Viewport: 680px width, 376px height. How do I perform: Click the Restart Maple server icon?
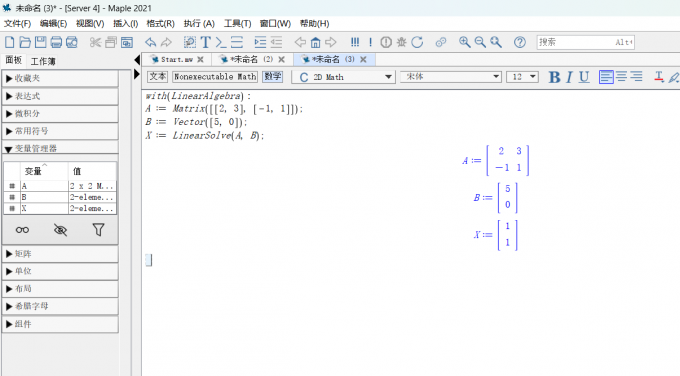(x=417, y=42)
